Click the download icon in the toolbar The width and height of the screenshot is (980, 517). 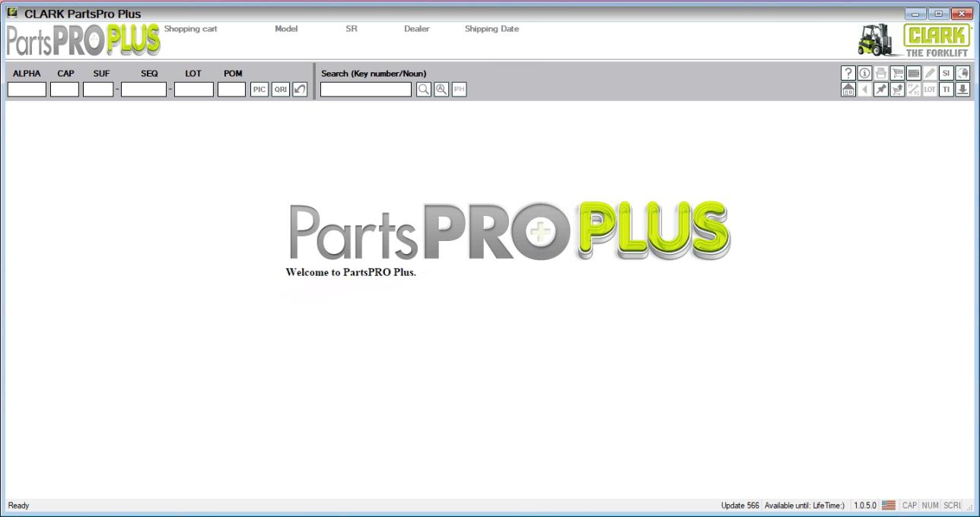pos(963,90)
